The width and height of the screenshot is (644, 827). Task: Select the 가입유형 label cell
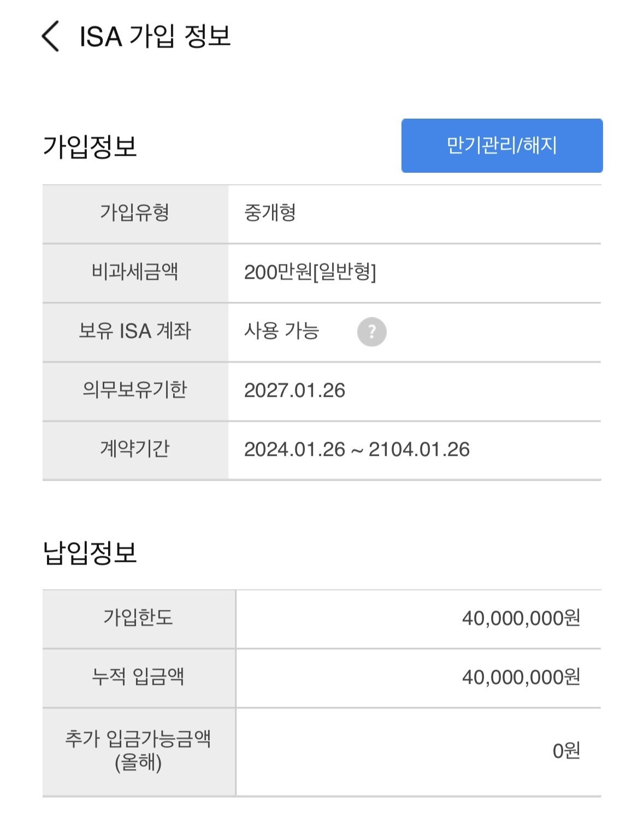click(135, 214)
